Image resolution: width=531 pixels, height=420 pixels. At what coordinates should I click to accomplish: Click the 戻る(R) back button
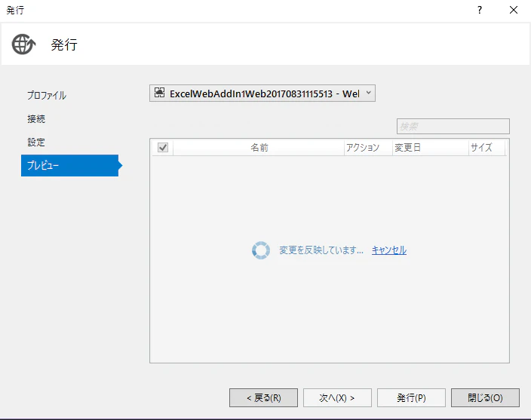(x=263, y=397)
